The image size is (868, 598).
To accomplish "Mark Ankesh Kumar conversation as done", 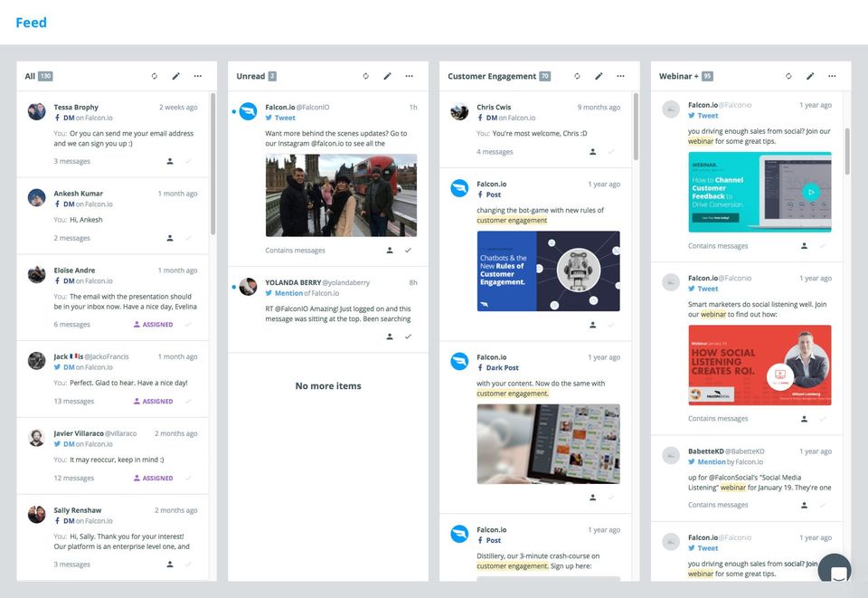I will [188, 238].
